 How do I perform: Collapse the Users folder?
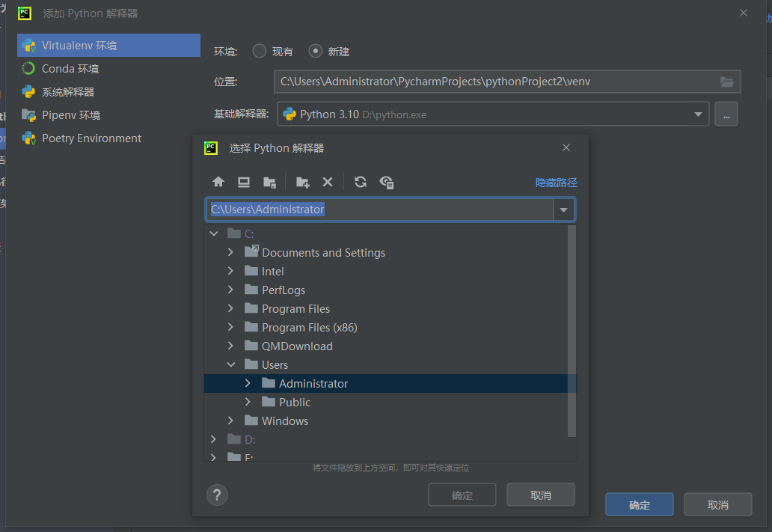click(230, 364)
